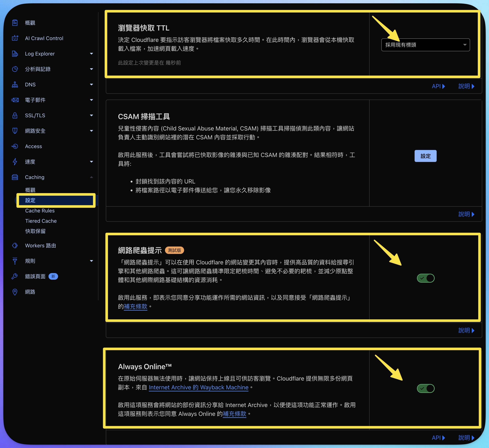Click the 錯誤頁面 wrench icon
This screenshot has height=448, width=489.
[15, 276]
